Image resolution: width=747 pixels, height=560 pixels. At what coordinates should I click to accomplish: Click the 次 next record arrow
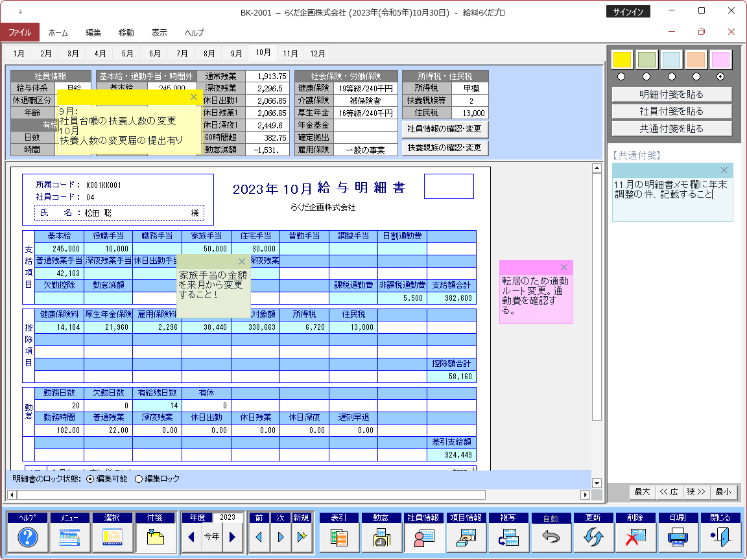281,537
